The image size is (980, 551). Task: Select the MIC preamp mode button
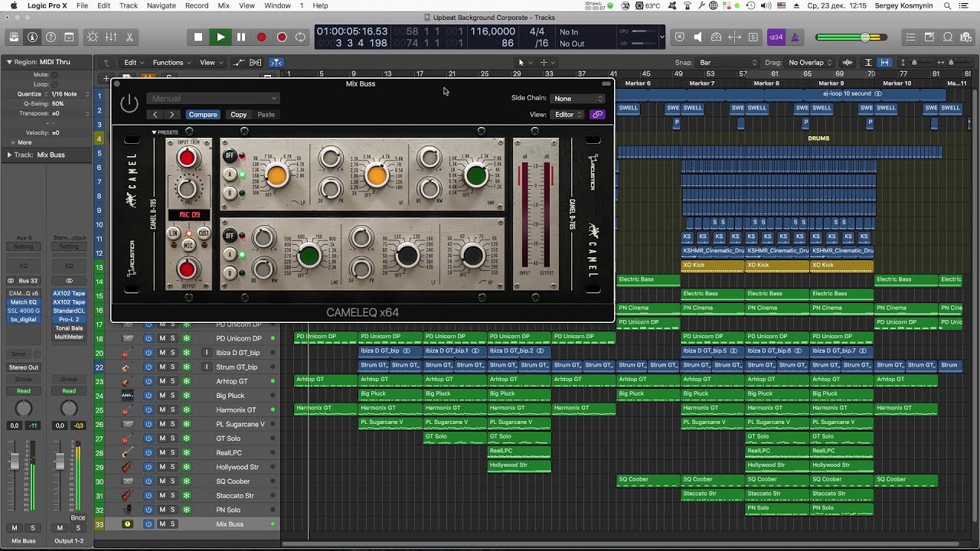point(188,245)
